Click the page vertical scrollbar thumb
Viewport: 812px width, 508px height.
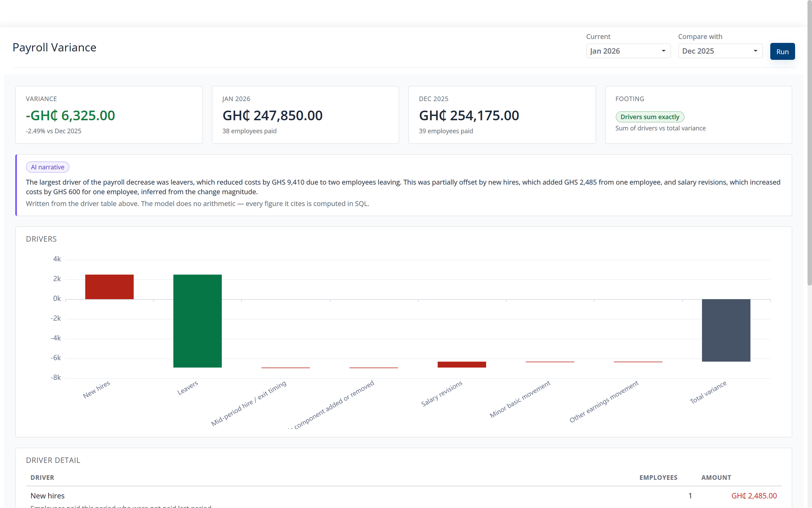(x=809, y=143)
